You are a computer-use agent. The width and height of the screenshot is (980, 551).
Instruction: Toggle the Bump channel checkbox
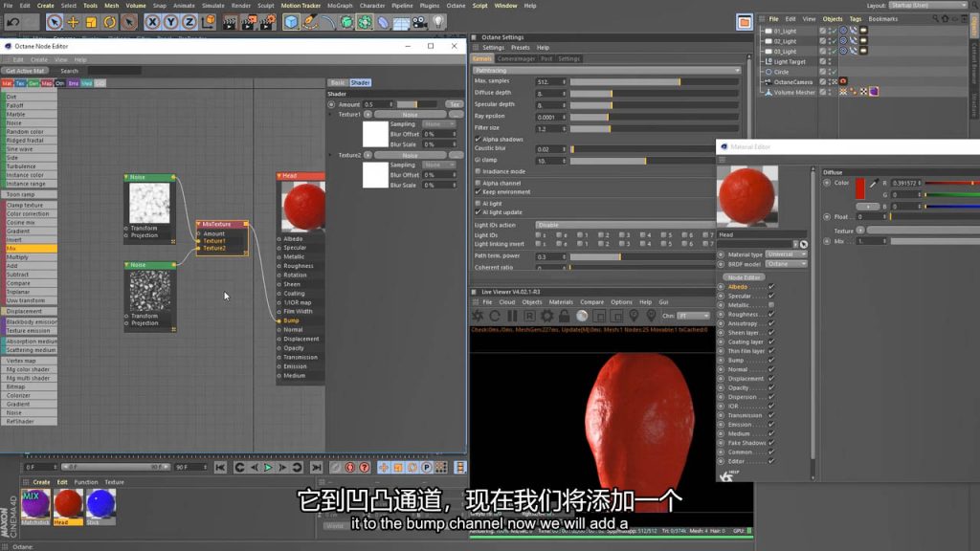771,361
